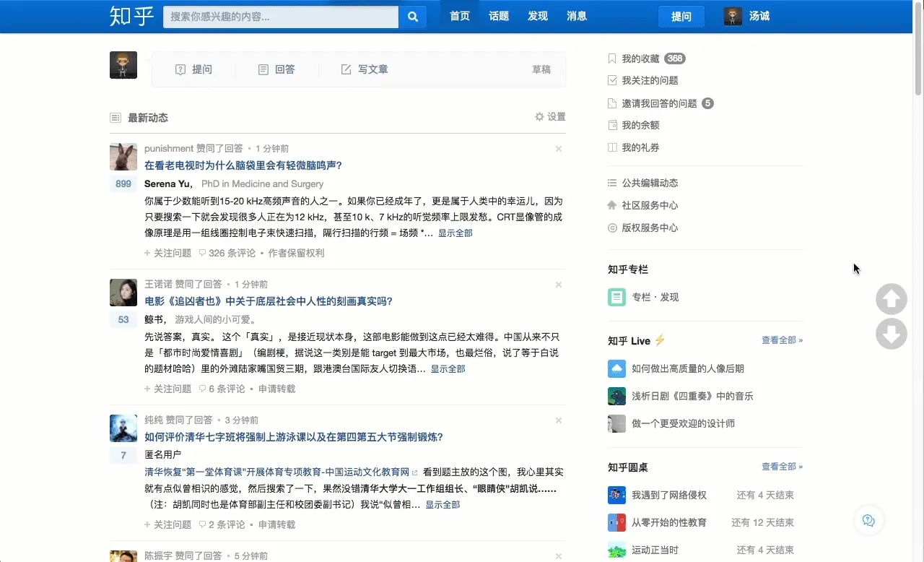Image resolution: width=924 pixels, height=562 pixels.
Task: Click into the search input field
Action: [x=280, y=17]
